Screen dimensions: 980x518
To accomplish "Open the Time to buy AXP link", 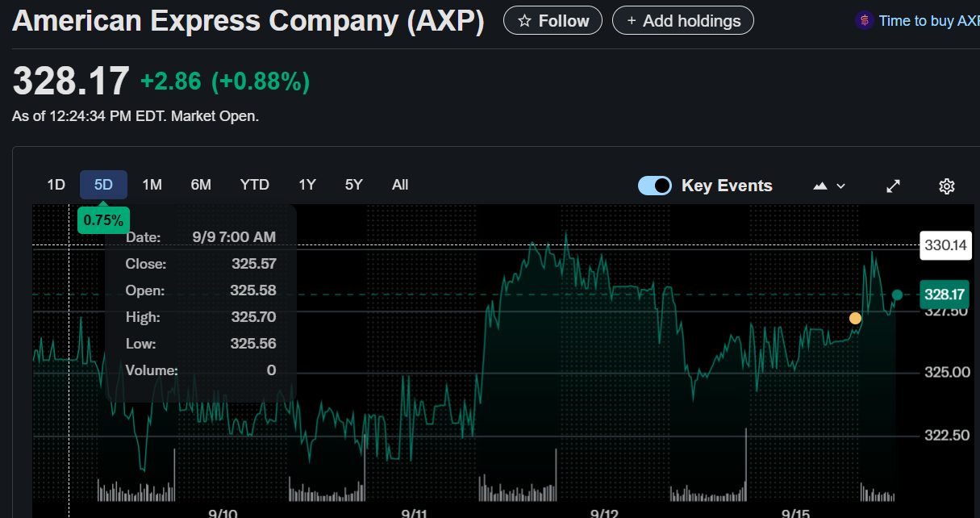I will click(928, 21).
